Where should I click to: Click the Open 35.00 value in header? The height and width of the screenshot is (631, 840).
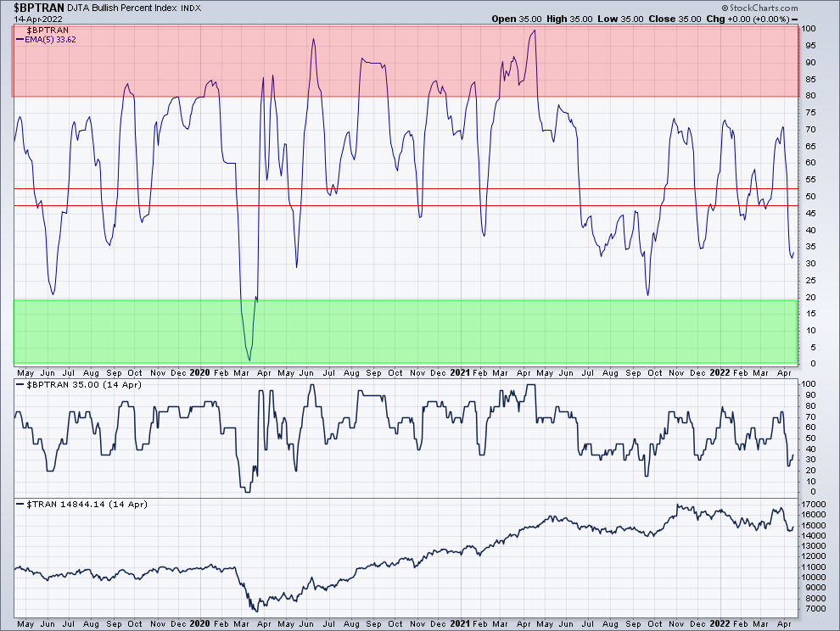click(514, 19)
